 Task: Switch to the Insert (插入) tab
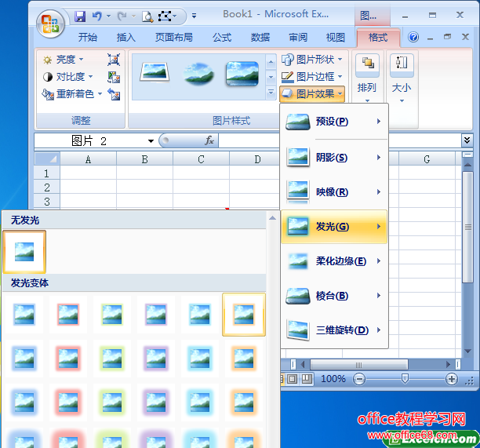(125, 38)
